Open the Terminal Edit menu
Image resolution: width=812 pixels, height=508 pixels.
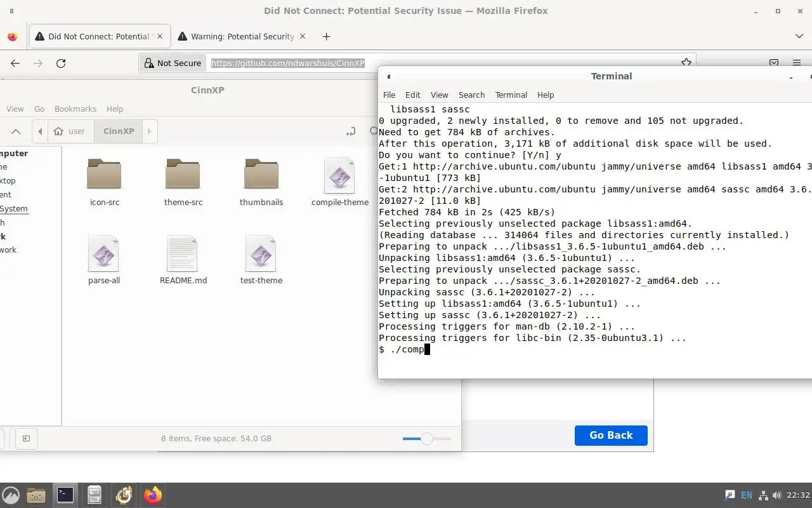413,95
